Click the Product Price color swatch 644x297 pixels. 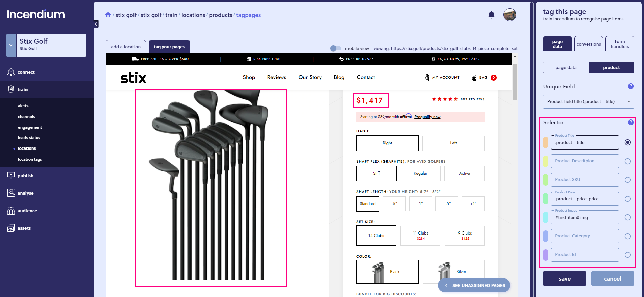[x=546, y=199]
